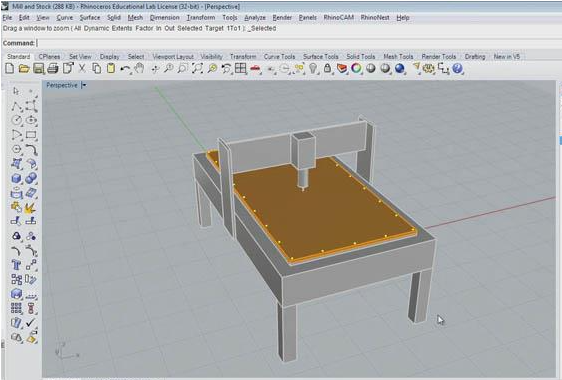This screenshot has height=380, width=562.
Task: Select the Circle tool
Action: coord(16,120)
